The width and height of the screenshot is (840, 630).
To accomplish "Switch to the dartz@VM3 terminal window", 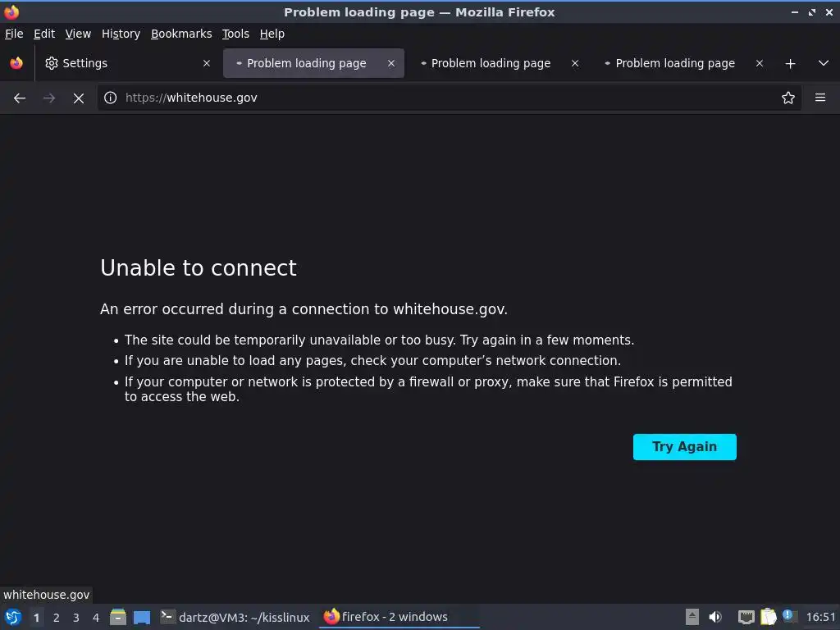I will [x=235, y=617].
